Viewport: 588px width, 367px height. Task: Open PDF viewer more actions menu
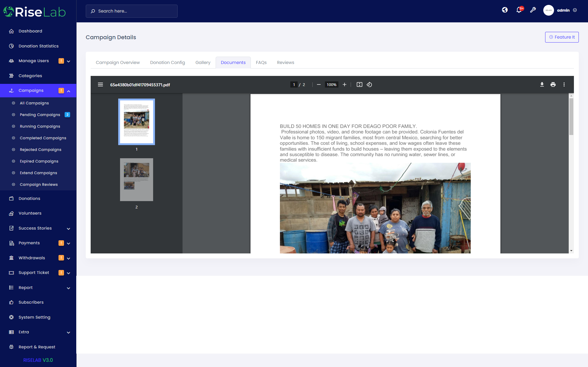coord(564,84)
